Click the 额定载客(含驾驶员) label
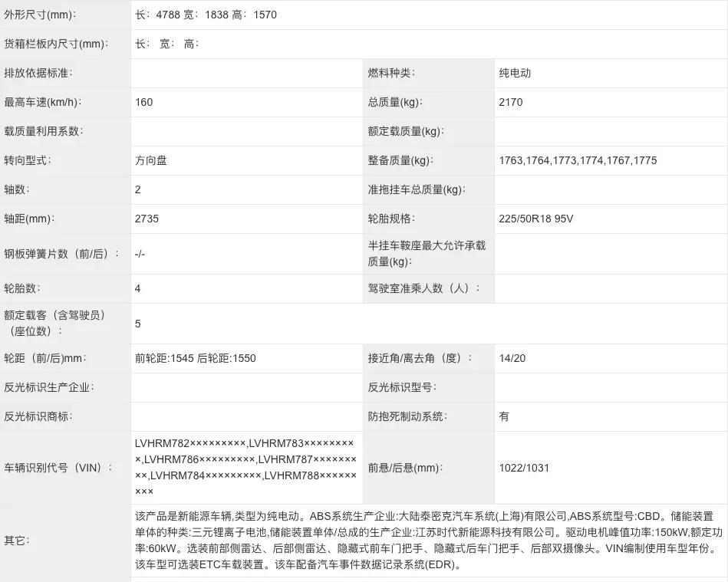 [54, 323]
